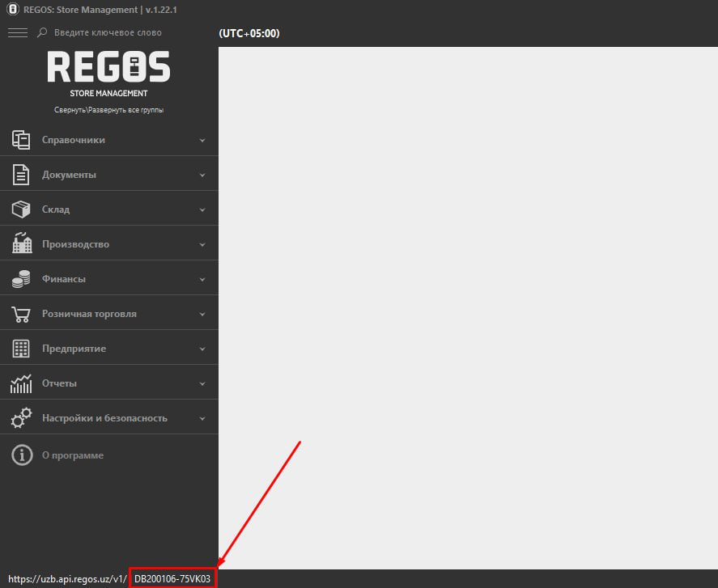Click the Настройки и безопасность gears icon
The image size is (718, 588).
[x=21, y=418]
